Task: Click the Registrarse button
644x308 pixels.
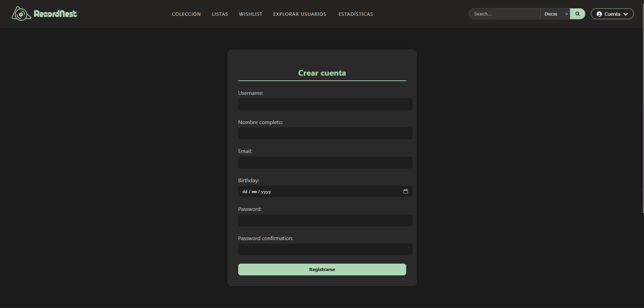Action: [x=322, y=269]
